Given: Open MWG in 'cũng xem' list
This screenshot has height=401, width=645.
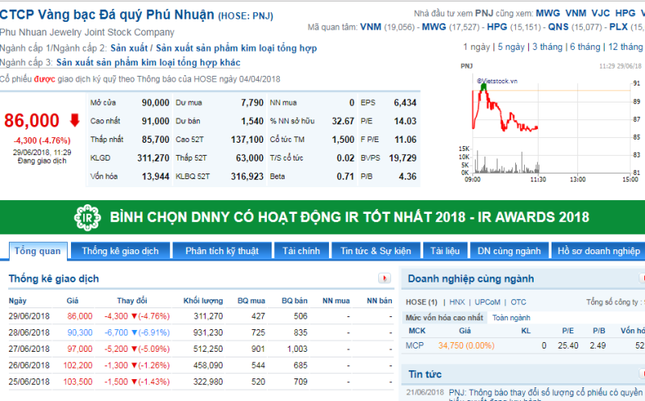Looking at the screenshot, I should [548, 13].
